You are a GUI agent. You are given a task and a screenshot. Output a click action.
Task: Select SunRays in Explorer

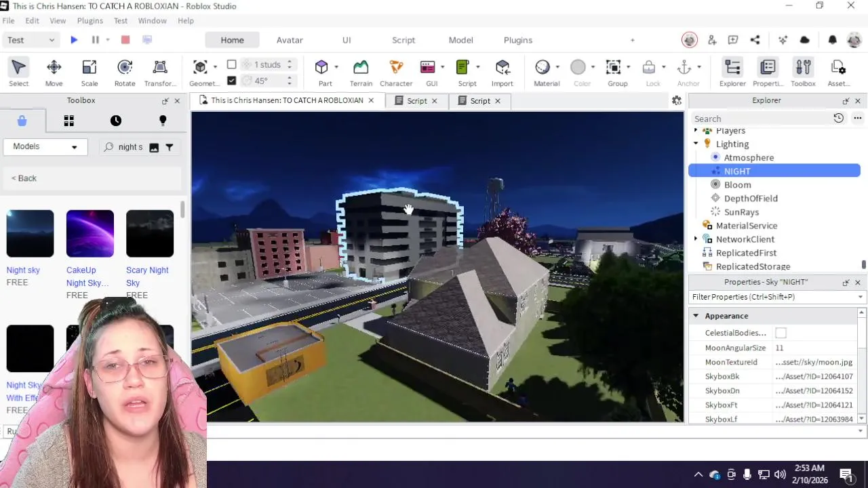741,212
